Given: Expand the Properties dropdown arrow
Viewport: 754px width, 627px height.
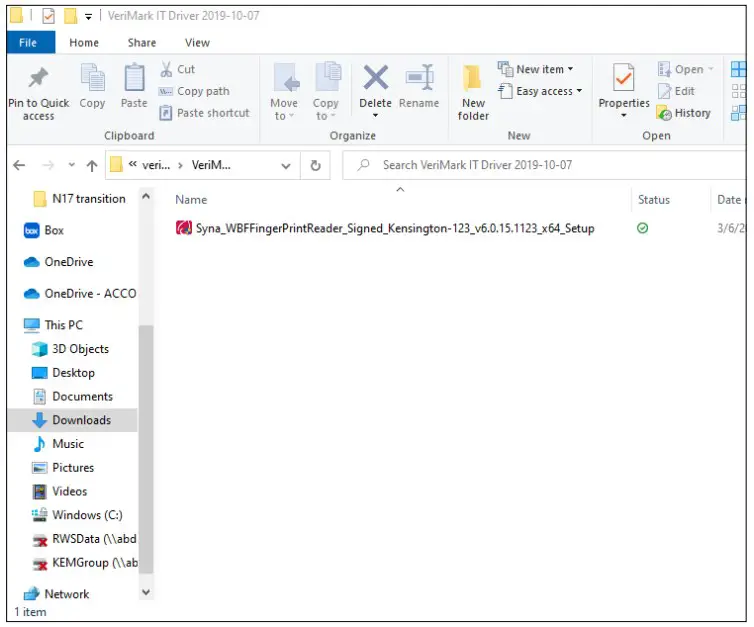Looking at the screenshot, I should point(624,115).
